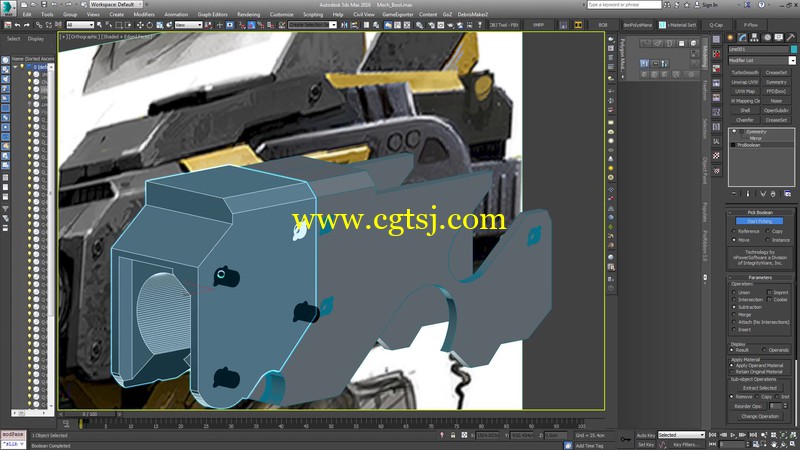Open the Civil View menu
This screenshot has height=450, width=800.
pos(364,14)
